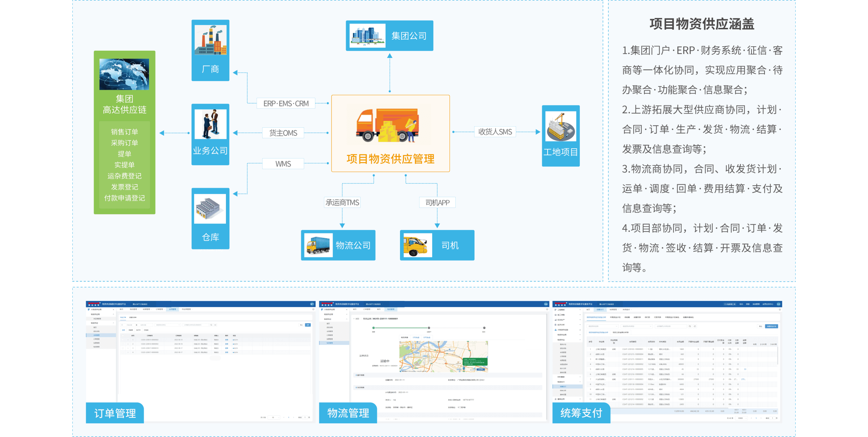Click the 物流公司 container truck icon
Screen dimensions: 868x437
(x=318, y=245)
